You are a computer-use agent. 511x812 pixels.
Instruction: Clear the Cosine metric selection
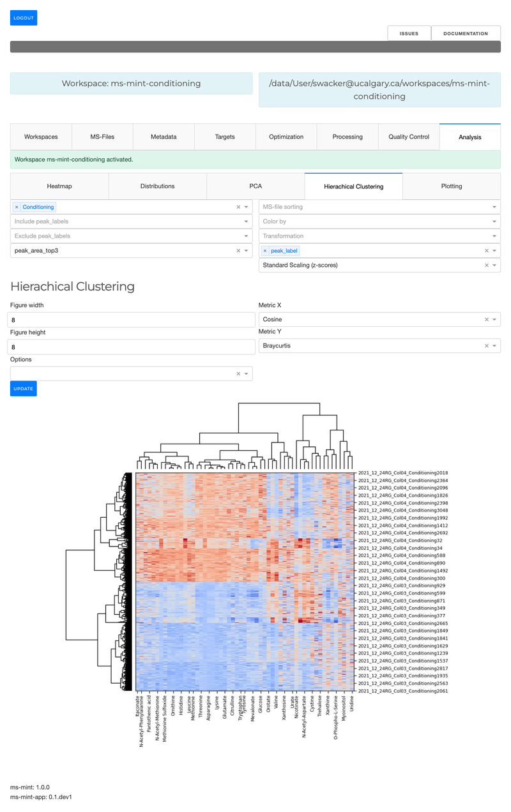click(x=485, y=319)
